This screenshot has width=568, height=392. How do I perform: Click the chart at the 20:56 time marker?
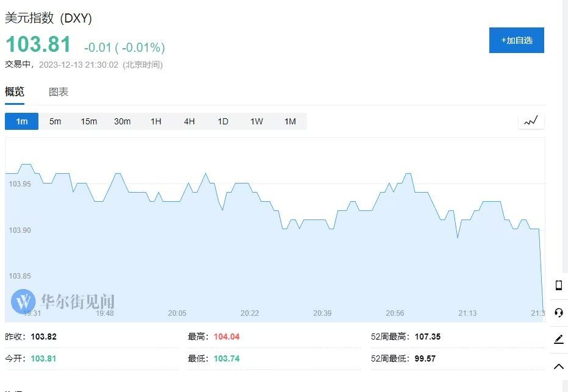395,313
